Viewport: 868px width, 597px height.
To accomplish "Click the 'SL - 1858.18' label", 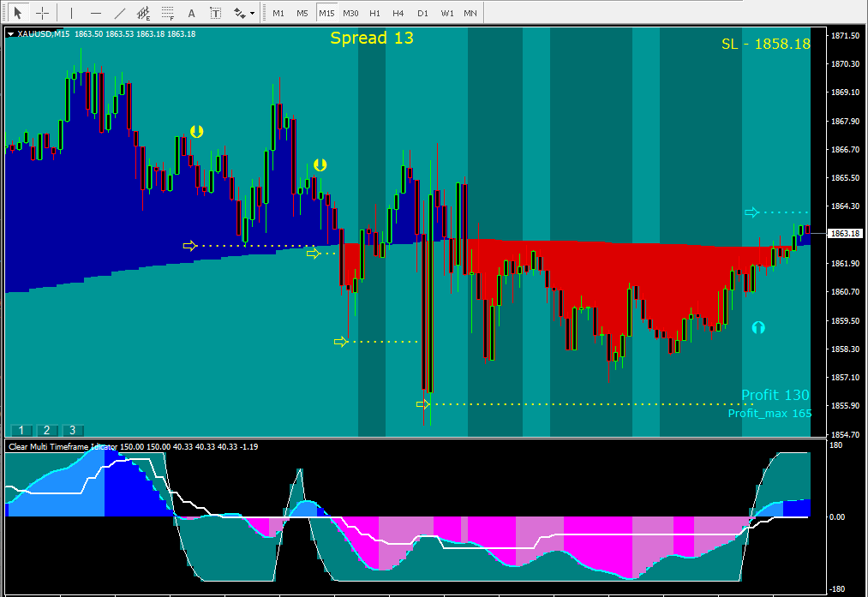I will (765, 44).
